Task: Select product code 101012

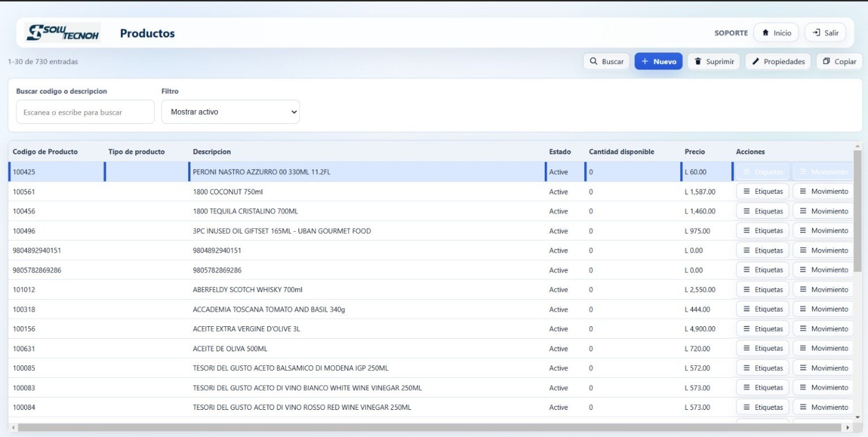Action: [x=24, y=289]
